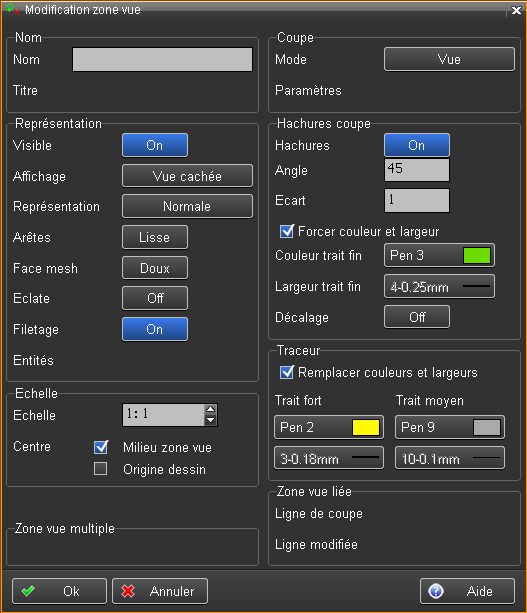The height and width of the screenshot is (613, 527).
Task: Change Coupe Mode Vue button
Action: (449, 59)
